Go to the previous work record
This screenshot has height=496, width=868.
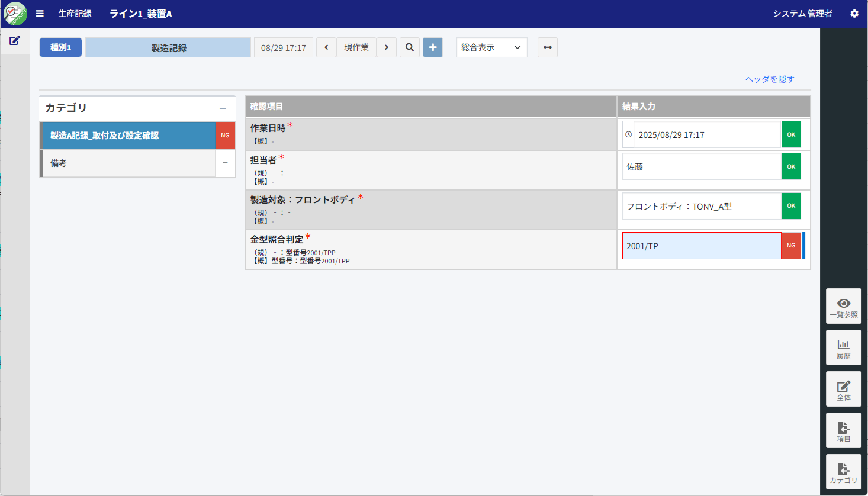click(326, 47)
